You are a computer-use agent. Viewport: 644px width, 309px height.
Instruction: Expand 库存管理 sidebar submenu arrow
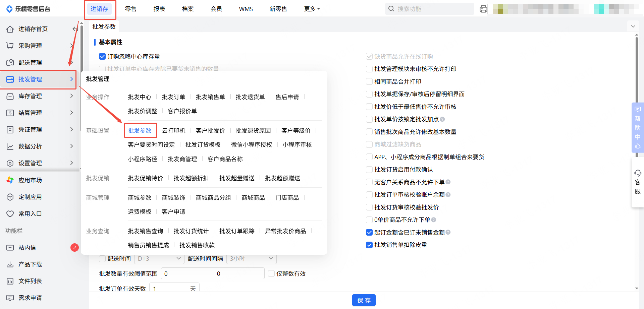point(71,96)
